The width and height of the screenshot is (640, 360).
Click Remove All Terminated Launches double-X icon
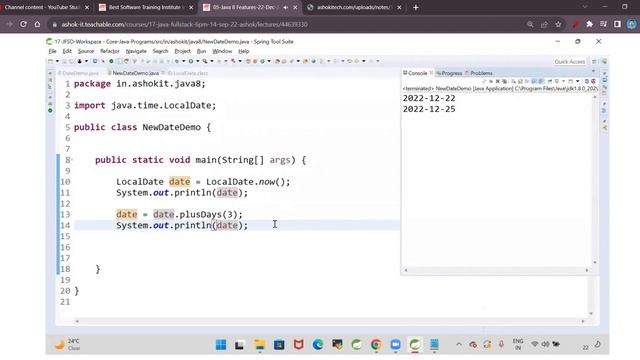pyautogui.click(x=504, y=81)
